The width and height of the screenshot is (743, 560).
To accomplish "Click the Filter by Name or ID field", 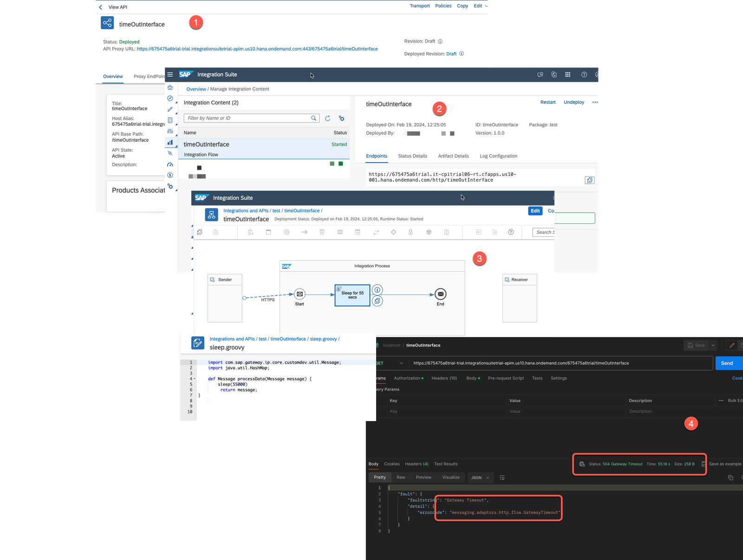I will 248,118.
